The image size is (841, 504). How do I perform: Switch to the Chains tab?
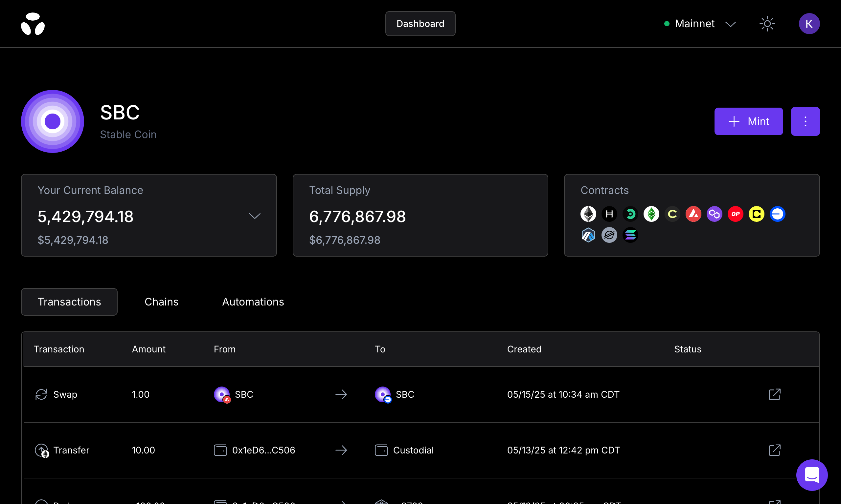pos(161,302)
